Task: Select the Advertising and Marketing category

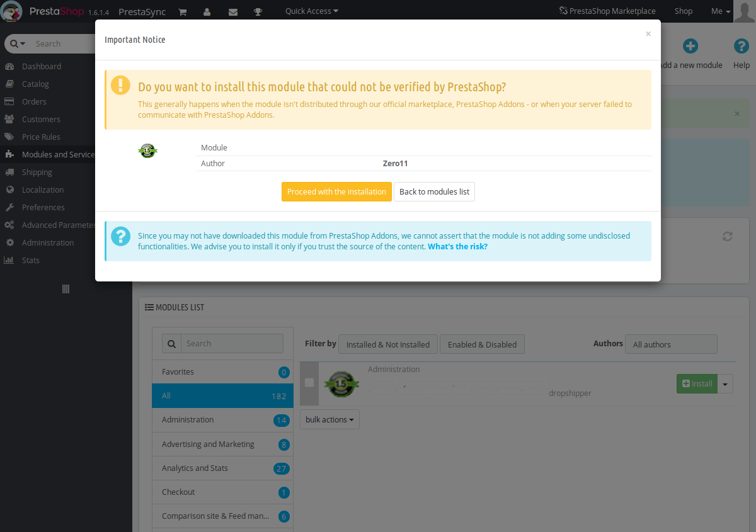Action: click(x=222, y=444)
